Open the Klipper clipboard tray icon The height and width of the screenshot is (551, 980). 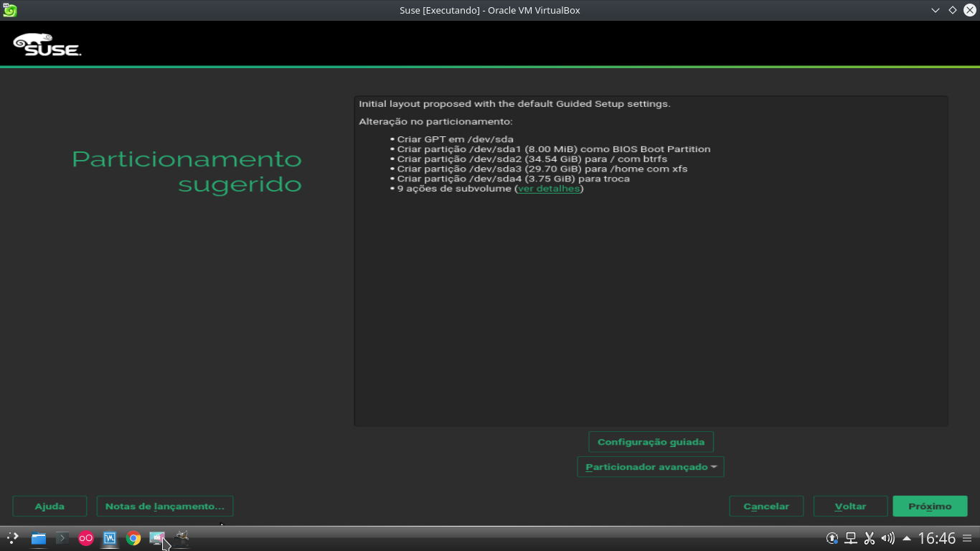(x=869, y=537)
